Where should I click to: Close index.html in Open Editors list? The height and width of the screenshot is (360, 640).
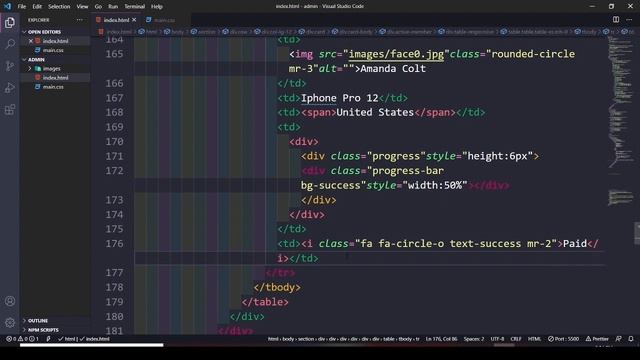click(31, 41)
